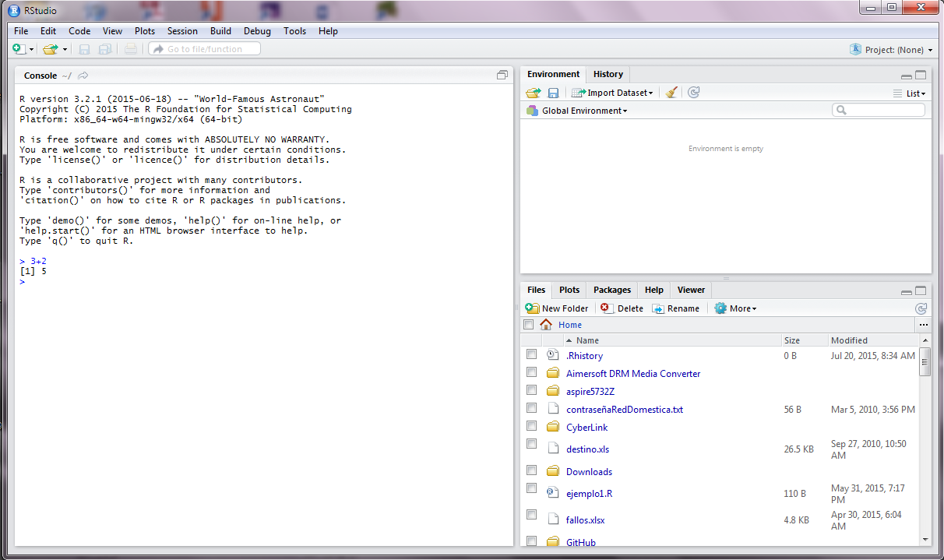Click the New File icon in toolbar
The image size is (944, 560).
[x=19, y=49]
